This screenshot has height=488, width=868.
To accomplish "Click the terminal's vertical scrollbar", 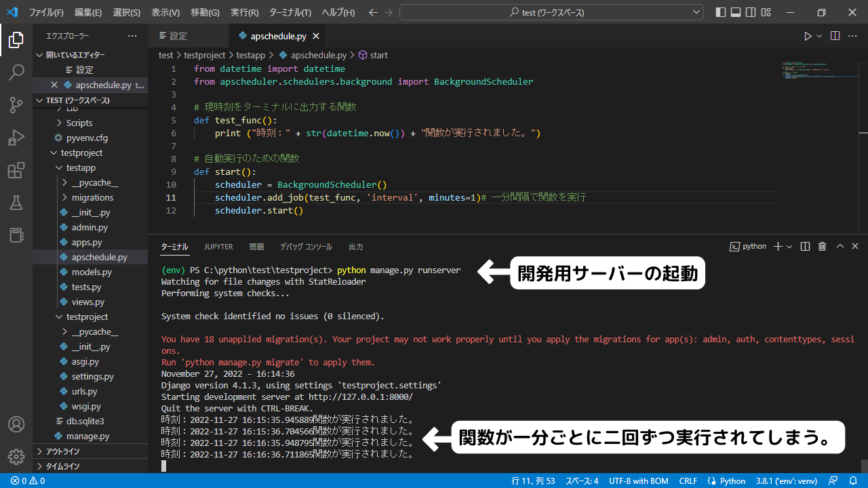I will [863, 466].
